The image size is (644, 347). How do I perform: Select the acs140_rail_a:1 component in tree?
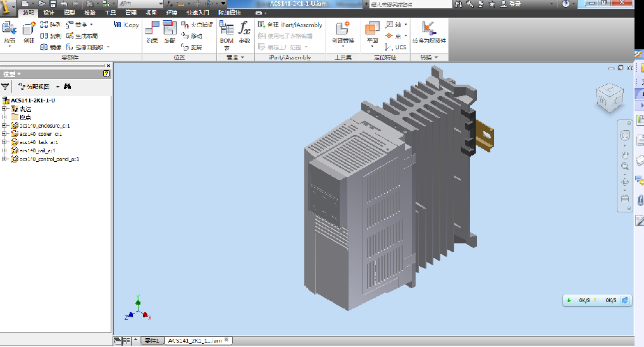click(37, 150)
